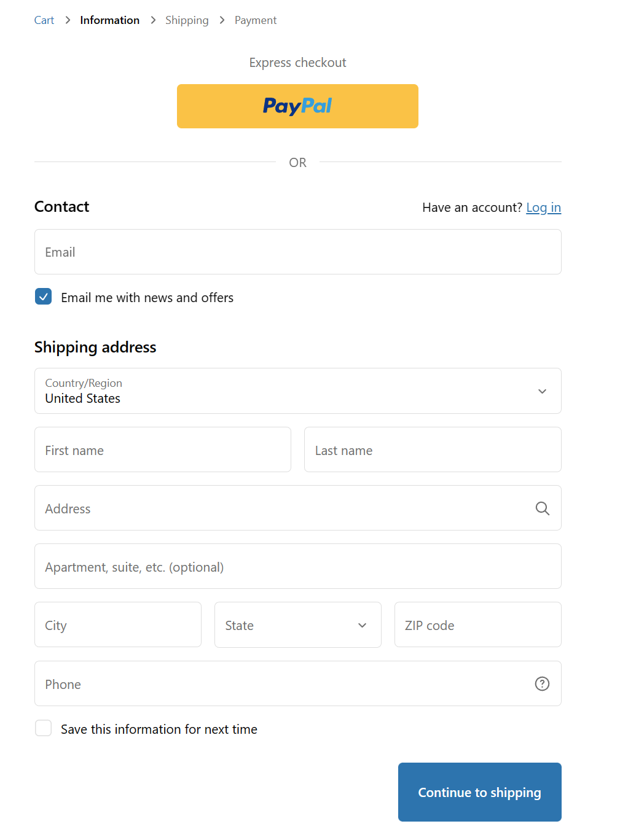
Task: Expand the State dropdown
Action: click(297, 625)
